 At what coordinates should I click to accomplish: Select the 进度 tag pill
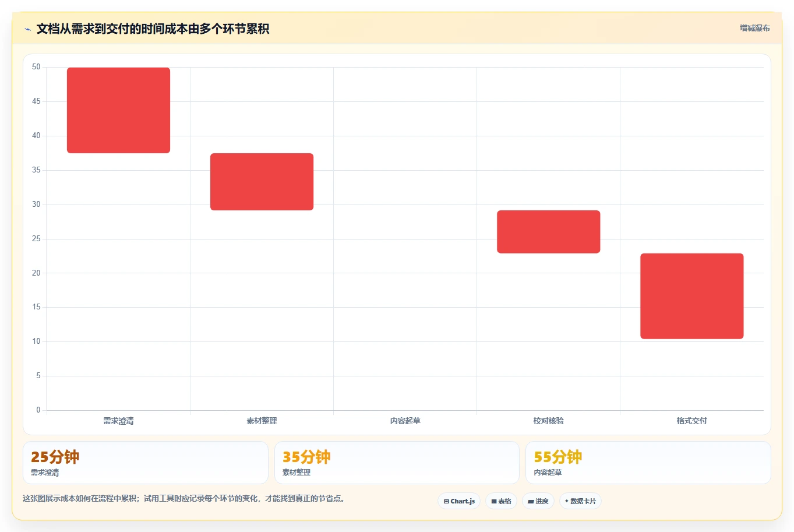pos(538,501)
